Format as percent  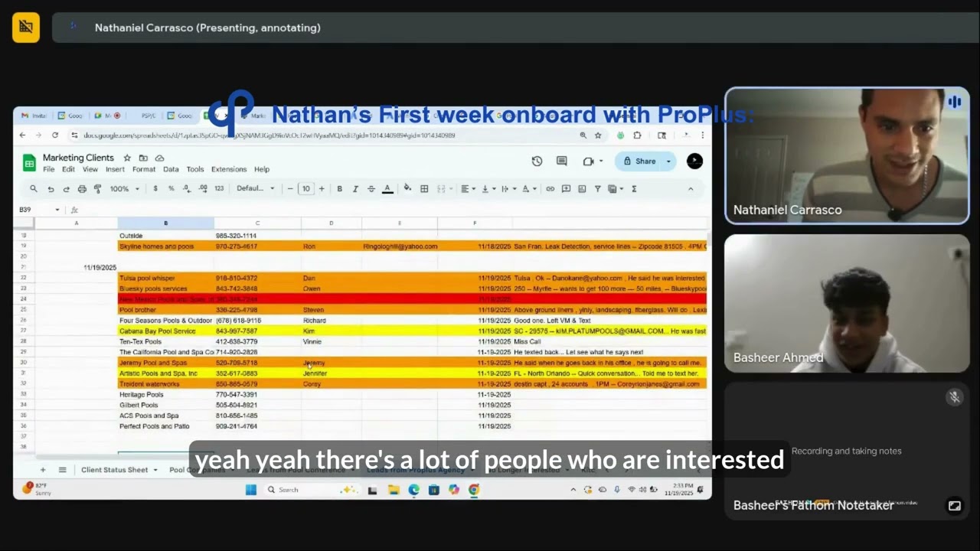point(171,189)
